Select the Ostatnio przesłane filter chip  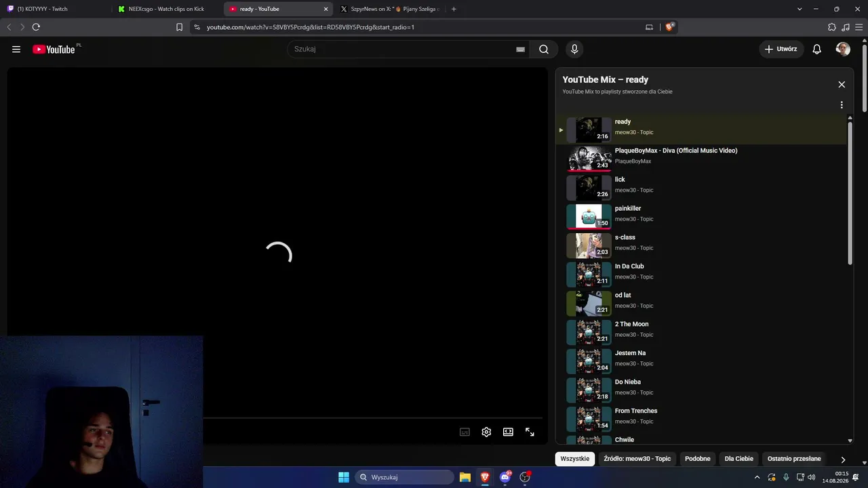coord(794,459)
